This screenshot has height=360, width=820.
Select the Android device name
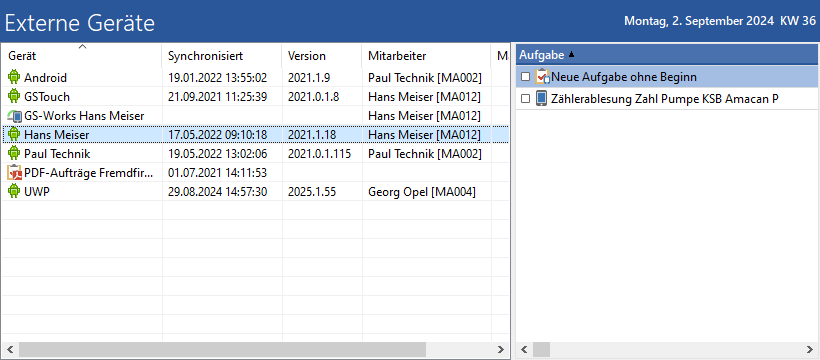[45, 78]
